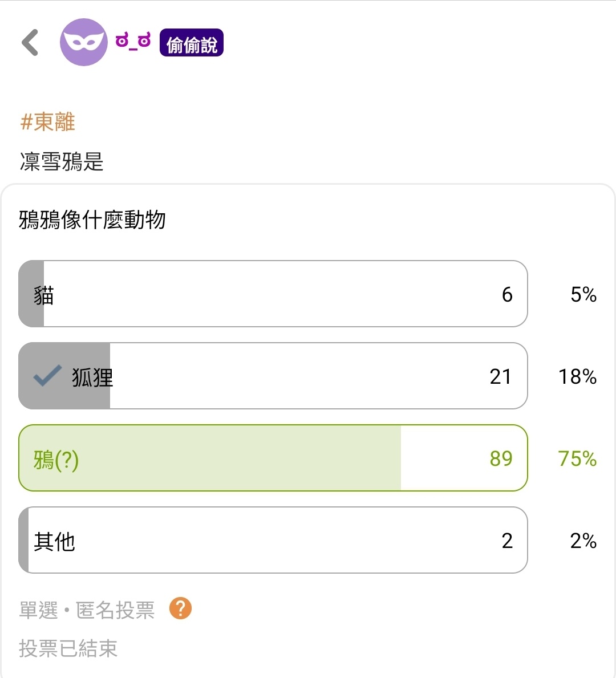Viewport: 616px width, 678px height.
Task: Click the orange question mark help icon
Action: [180, 608]
